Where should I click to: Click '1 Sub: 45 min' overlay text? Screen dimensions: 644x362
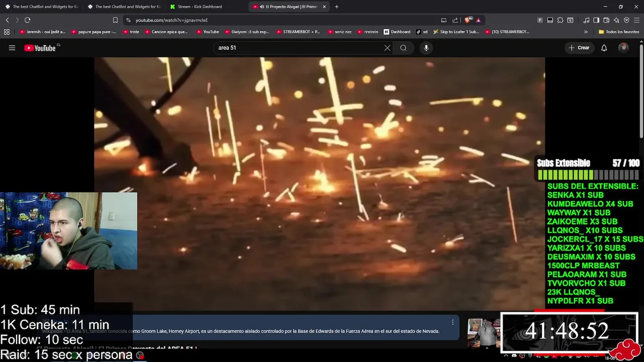pos(40,310)
